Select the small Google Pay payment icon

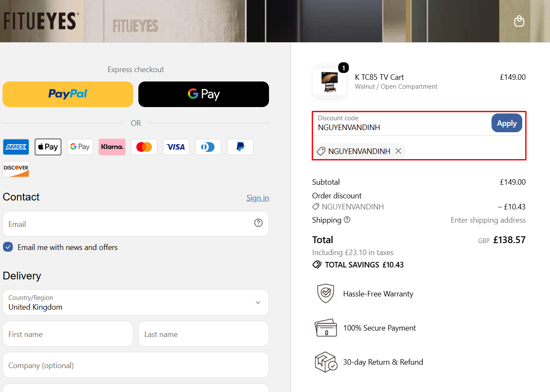tap(80, 147)
